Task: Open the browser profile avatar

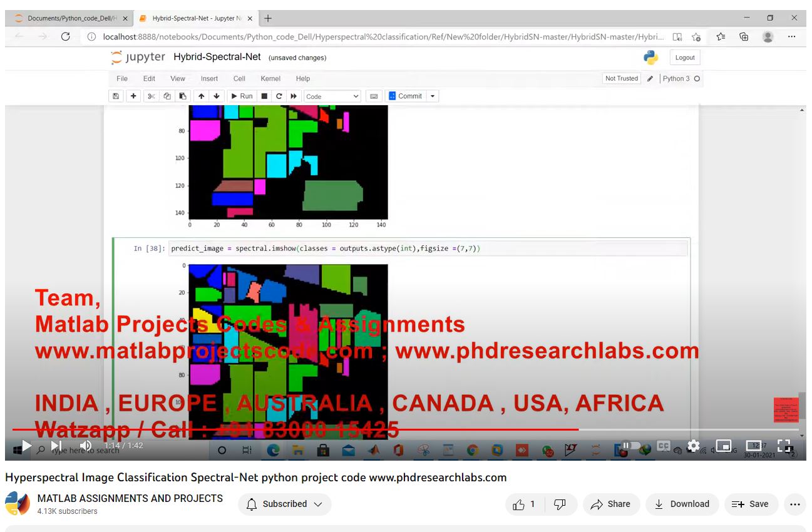Action: [x=768, y=37]
